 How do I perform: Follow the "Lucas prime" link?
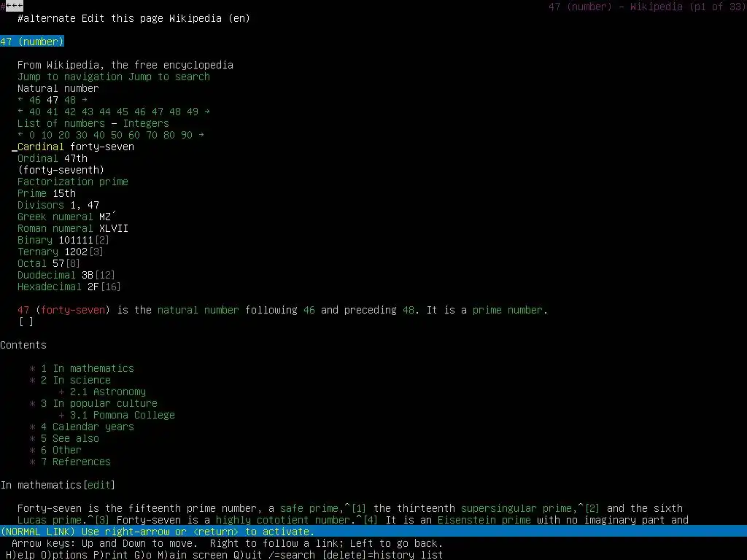click(x=50, y=520)
